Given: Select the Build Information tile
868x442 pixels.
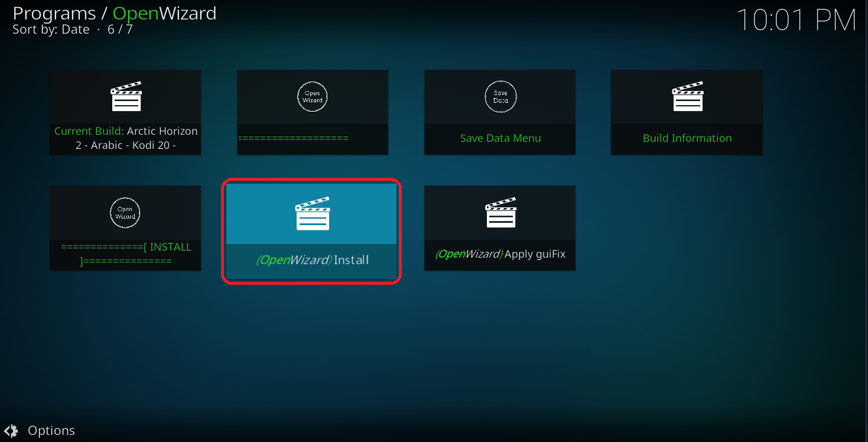Looking at the screenshot, I should [686, 112].
